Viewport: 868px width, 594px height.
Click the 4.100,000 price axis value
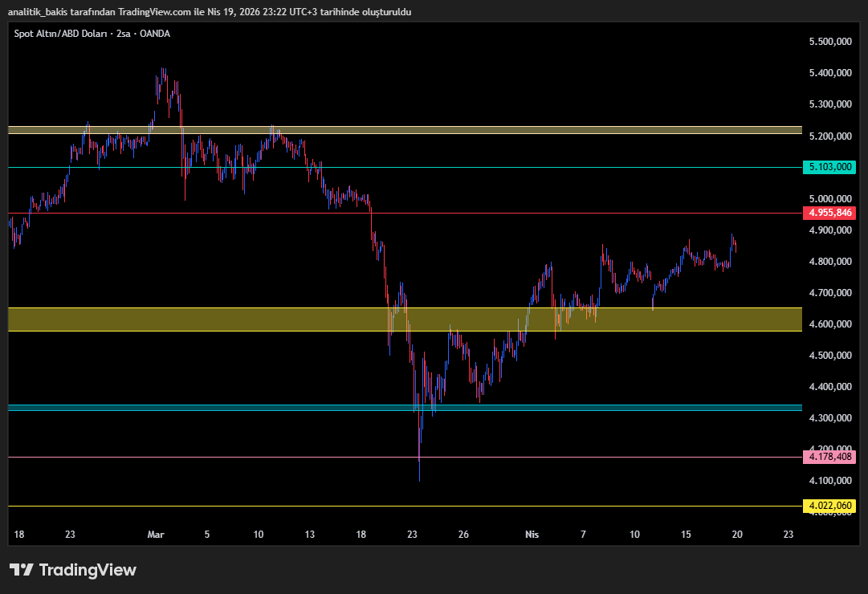830,481
